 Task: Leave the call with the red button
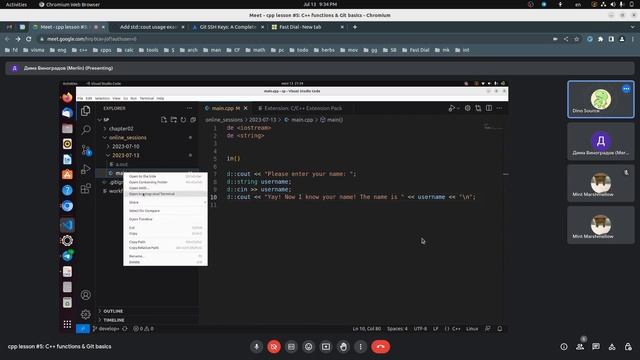coord(380,347)
